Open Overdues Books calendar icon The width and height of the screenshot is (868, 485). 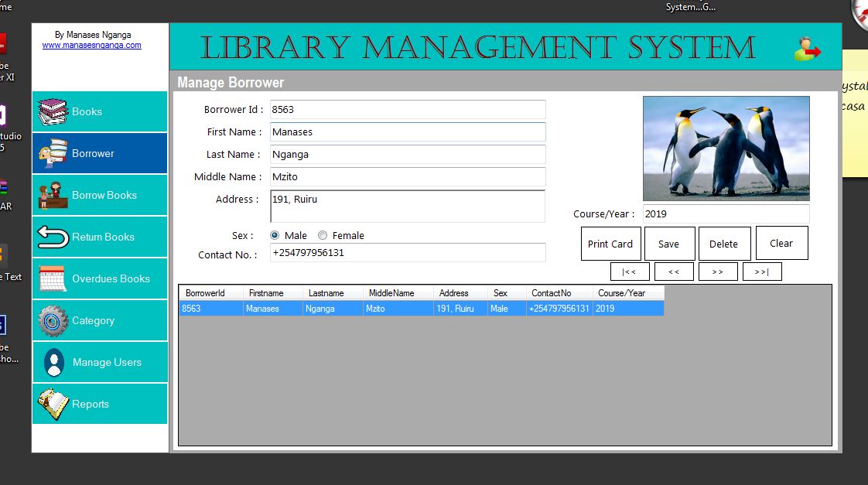53,279
